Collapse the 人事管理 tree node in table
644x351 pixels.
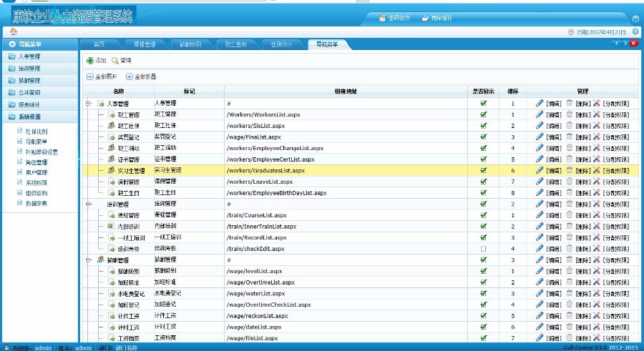click(x=89, y=104)
